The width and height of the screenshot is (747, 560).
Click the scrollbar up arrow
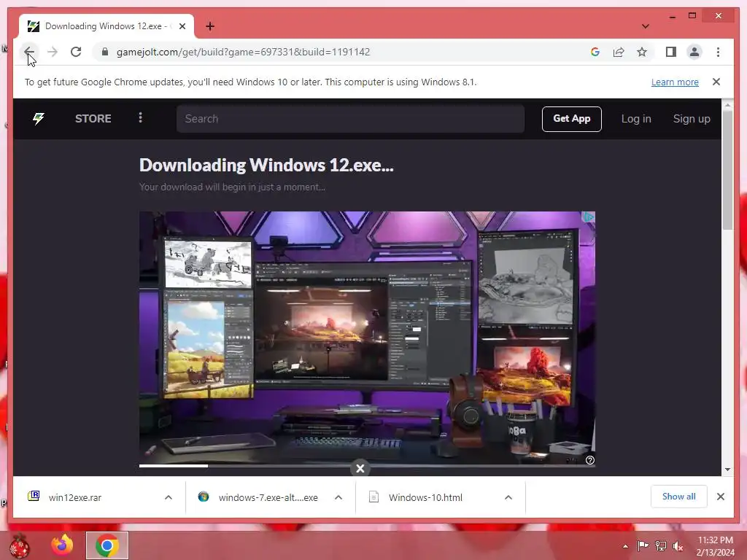click(727, 104)
